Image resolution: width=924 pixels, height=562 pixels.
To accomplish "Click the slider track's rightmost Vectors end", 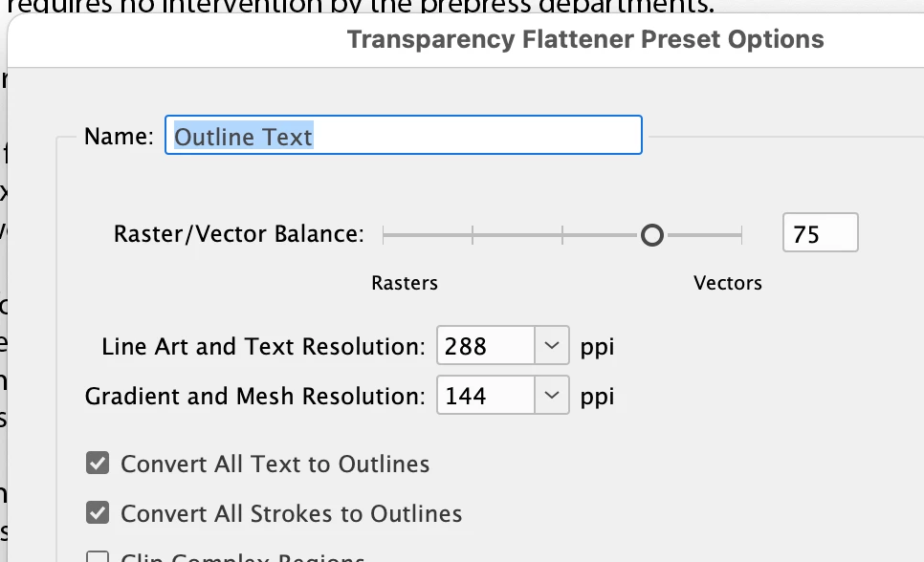I will point(741,235).
